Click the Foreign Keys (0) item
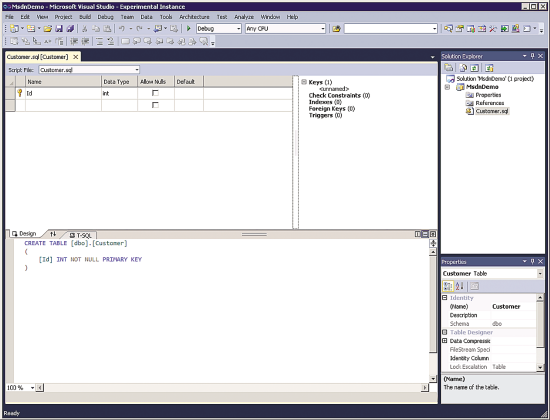The width and height of the screenshot is (550, 420). [x=331, y=109]
